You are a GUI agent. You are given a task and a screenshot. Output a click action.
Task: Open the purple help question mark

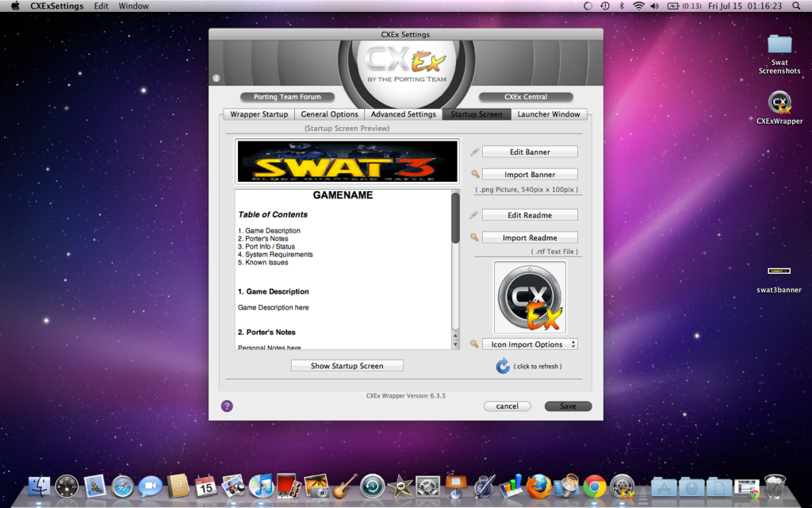point(227,406)
